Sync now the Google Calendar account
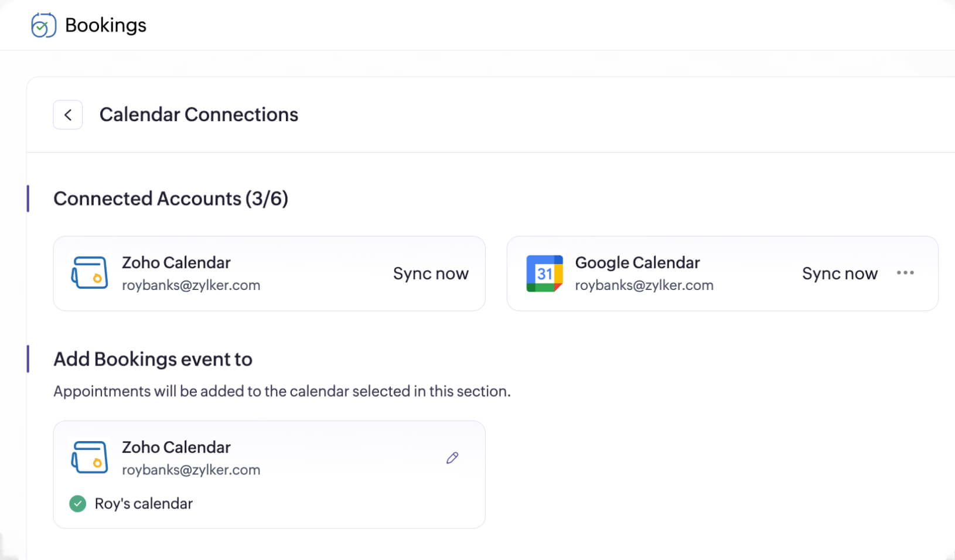This screenshot has height=560, width=955. coord(840,274)
